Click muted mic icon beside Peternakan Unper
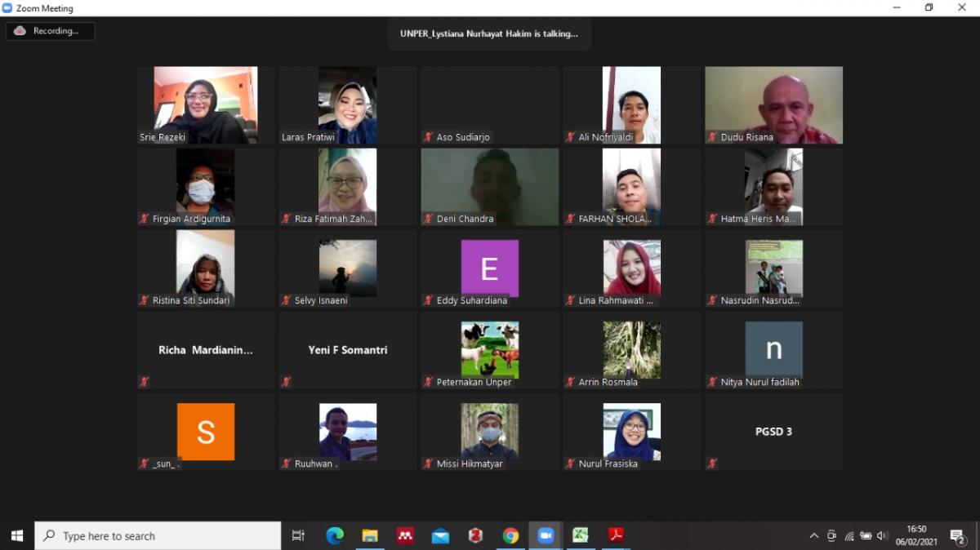 click(x=428, y=382)
